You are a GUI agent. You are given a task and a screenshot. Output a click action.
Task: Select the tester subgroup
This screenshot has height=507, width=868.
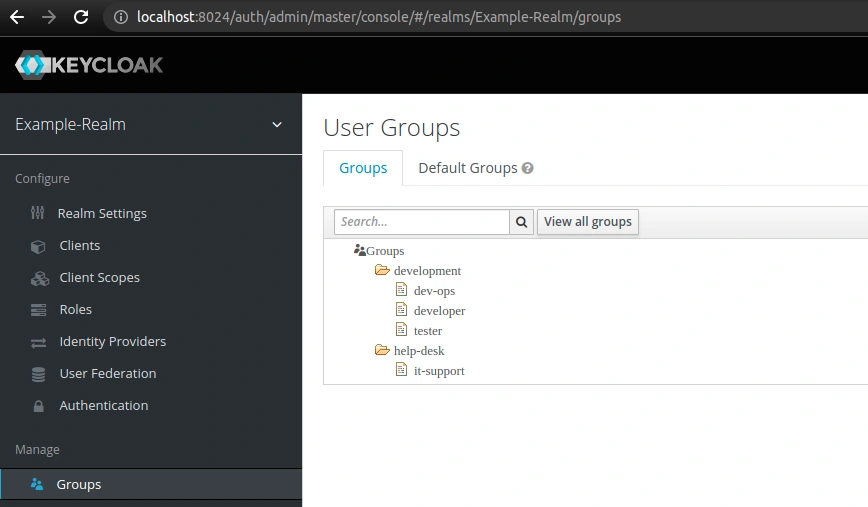pos(428,330)
